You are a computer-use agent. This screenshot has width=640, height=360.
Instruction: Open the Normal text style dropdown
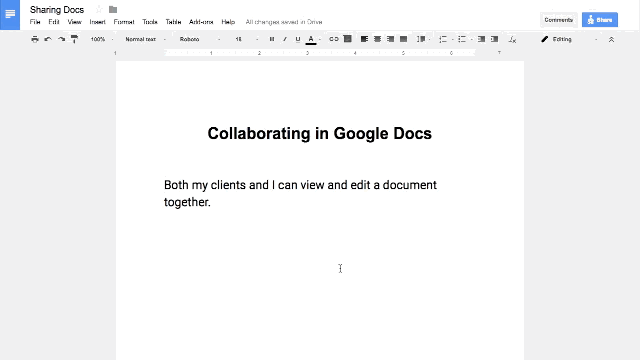coord(145,39)
